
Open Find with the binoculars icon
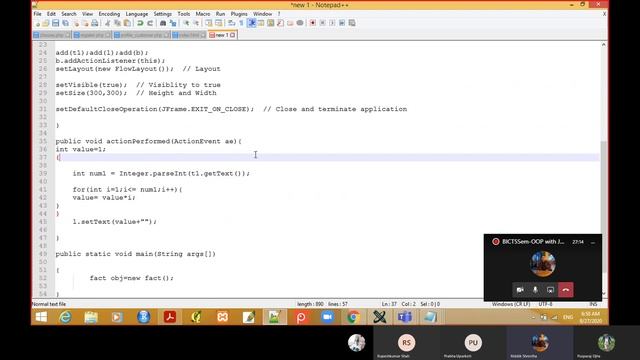tap(163, 23)
